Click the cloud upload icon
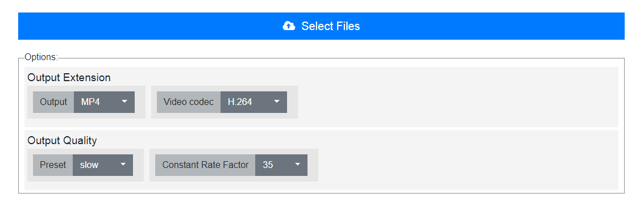This screenshot has height=206, width=644. pos(289,26)
